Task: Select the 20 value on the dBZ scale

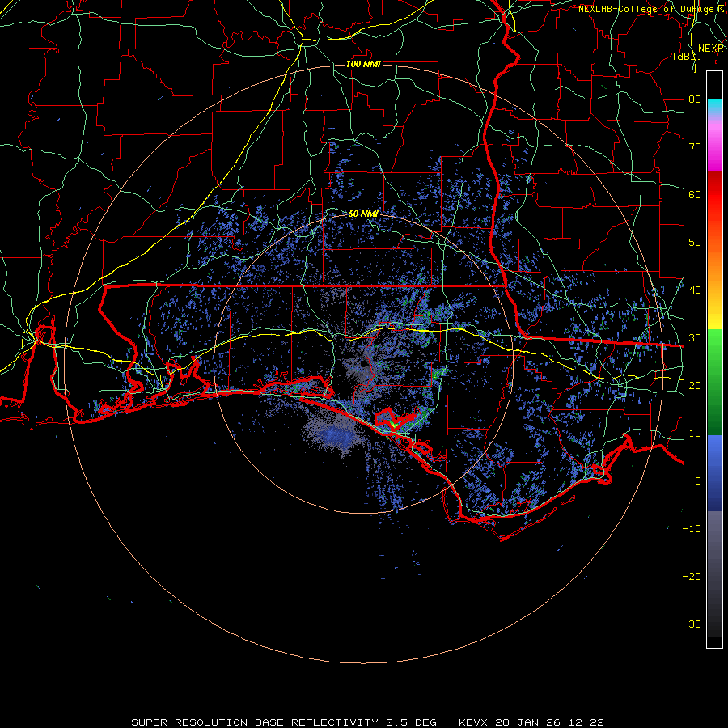Action: click(x=695, y=385)
